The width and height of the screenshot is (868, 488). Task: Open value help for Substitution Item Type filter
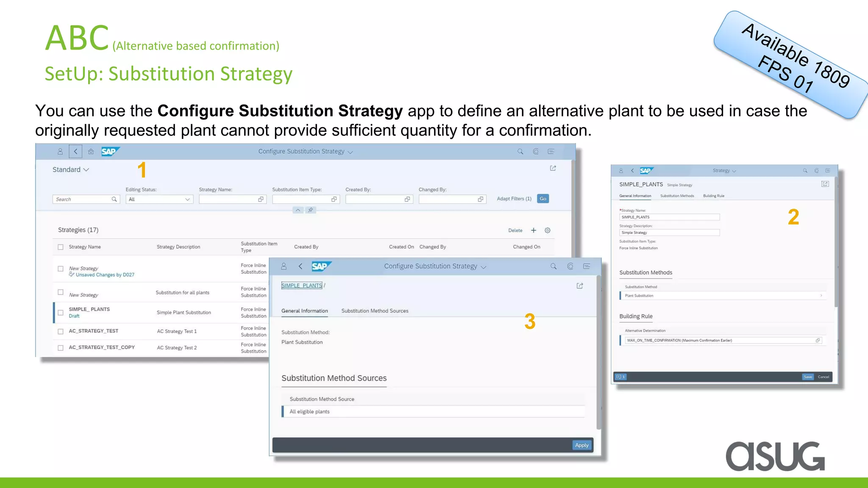coord(334,199)
